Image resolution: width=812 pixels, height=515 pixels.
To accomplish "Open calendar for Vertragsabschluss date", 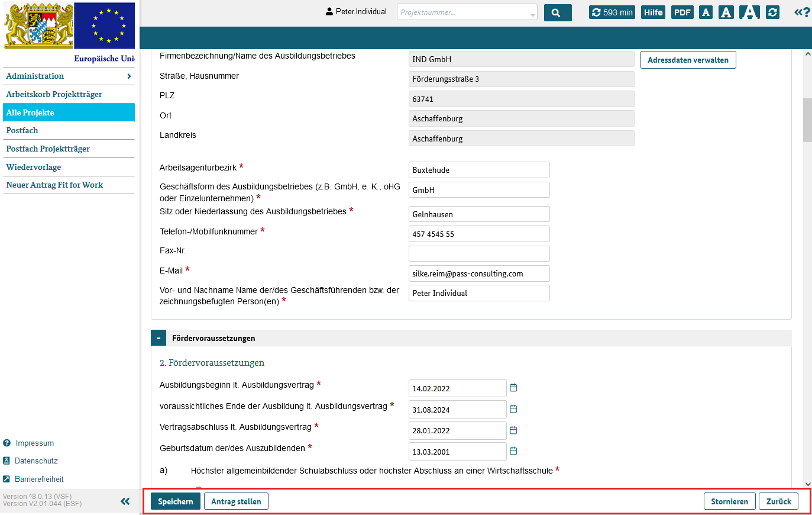I will (x=513, y=430).
